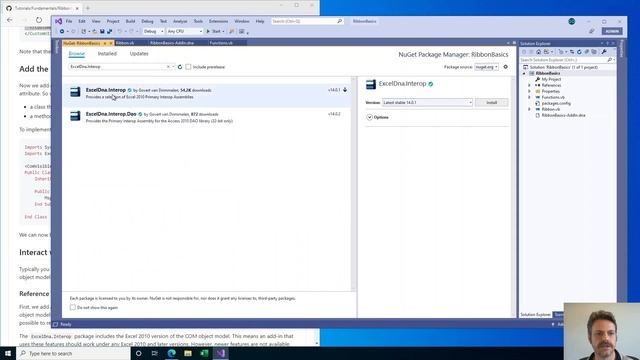
Task: Expand the Ribbon.vb node
Action: click(x=530, y=109)
